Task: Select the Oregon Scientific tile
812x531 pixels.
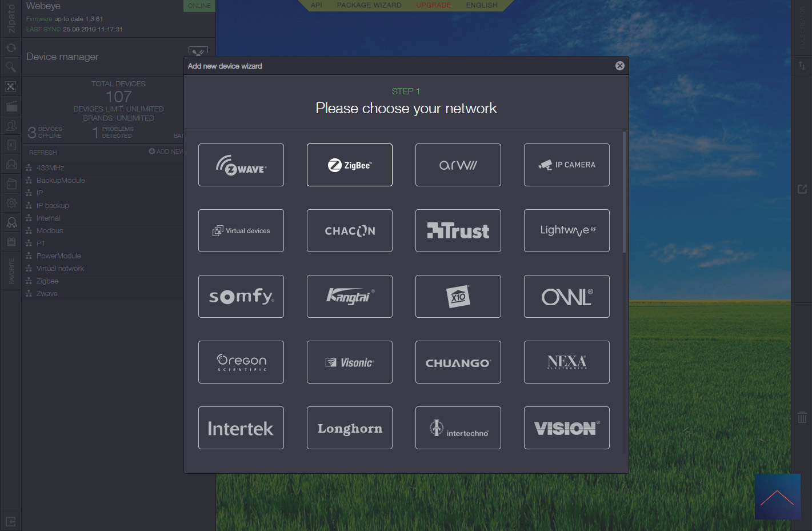Action: coord(241,362)
